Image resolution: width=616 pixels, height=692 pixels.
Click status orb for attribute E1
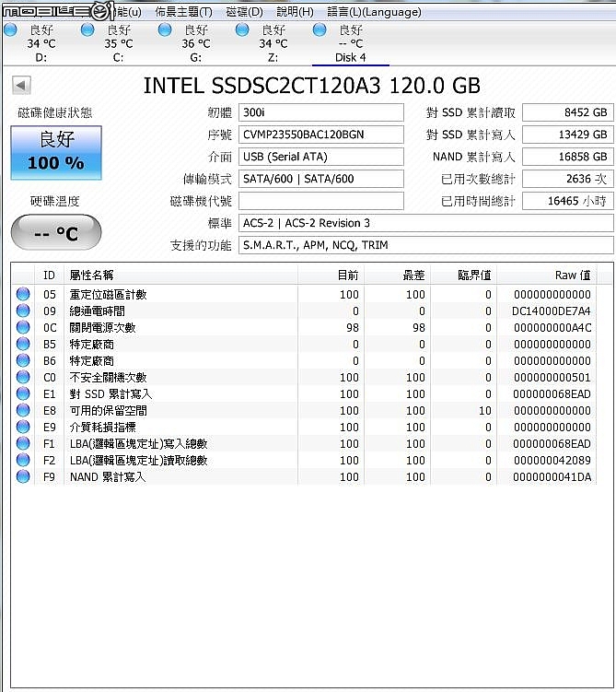[x=23, y=393]
